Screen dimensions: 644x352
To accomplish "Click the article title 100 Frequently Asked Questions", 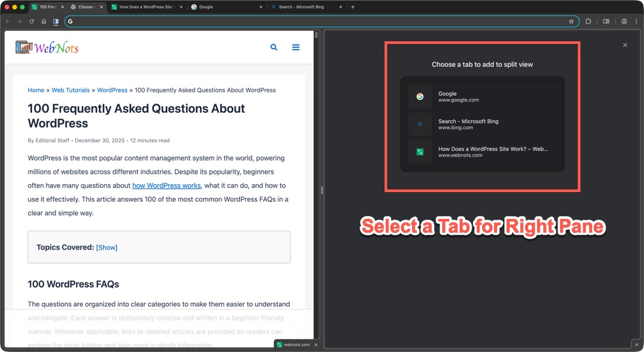I will (x=136, y=116).
